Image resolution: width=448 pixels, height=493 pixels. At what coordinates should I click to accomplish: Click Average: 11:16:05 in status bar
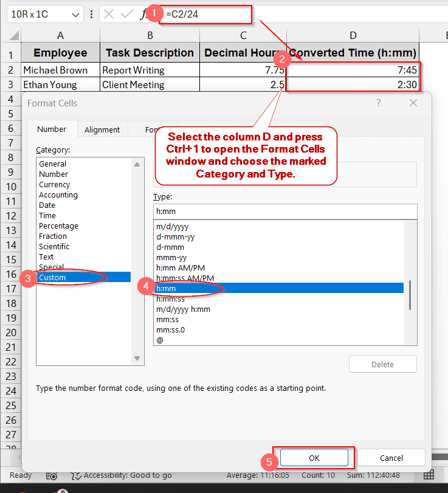(x=258, y=475)
